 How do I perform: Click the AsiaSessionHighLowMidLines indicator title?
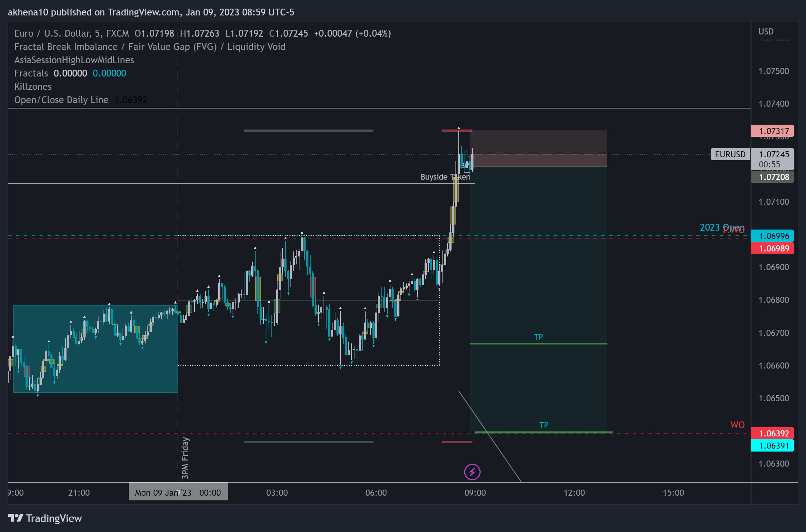pos(74,60)
